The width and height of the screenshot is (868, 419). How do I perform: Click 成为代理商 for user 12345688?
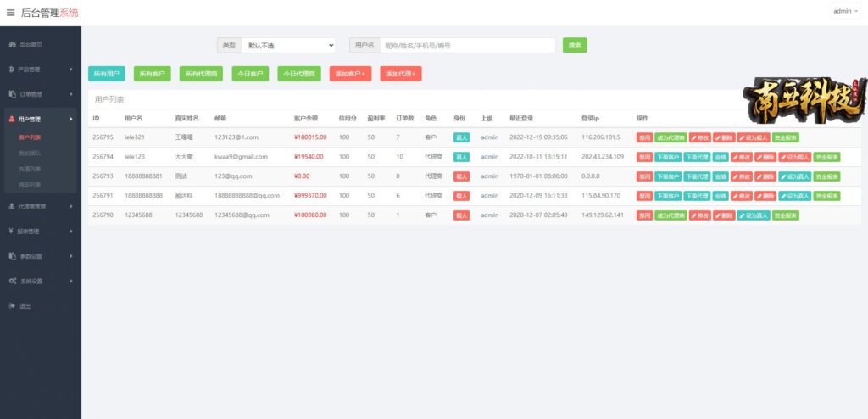671,215
